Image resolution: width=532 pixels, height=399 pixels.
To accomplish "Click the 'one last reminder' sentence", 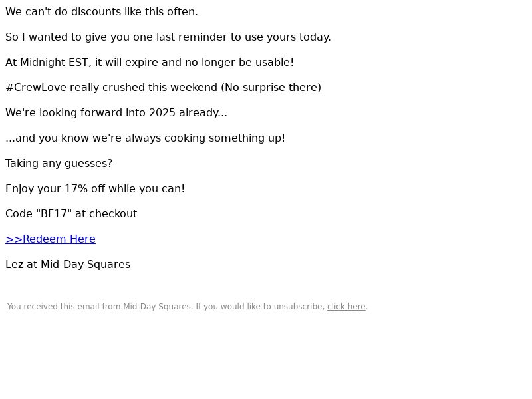I will pyautogui.click(x=168, y=37).
